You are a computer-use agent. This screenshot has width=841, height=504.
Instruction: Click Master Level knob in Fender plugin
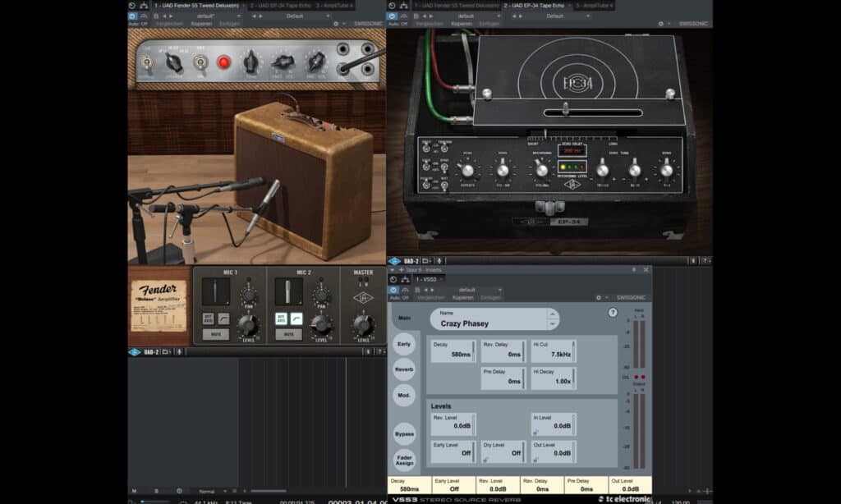pos(363,325)
